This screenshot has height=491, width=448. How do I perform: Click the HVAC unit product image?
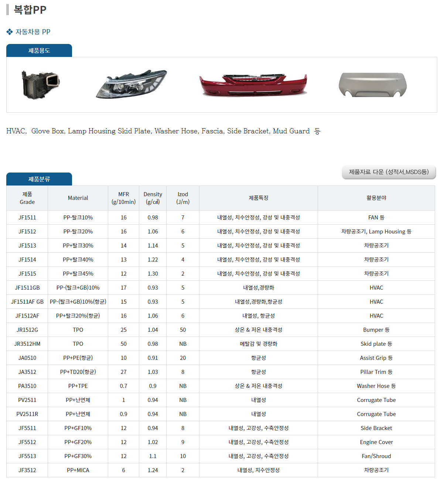[x=40, y=85]
